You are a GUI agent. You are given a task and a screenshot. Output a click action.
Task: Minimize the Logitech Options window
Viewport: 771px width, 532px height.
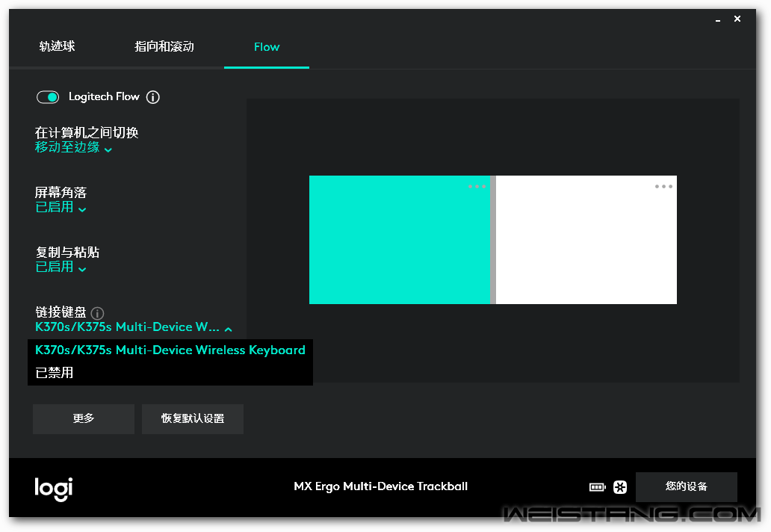pyautogui.click(x=718, y=19)
